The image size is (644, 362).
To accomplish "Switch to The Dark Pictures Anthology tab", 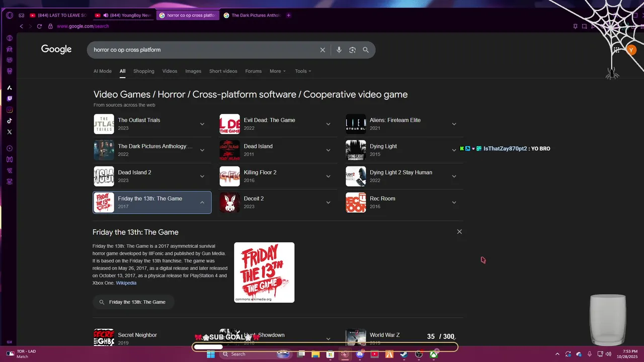I will tap(252, 15).
